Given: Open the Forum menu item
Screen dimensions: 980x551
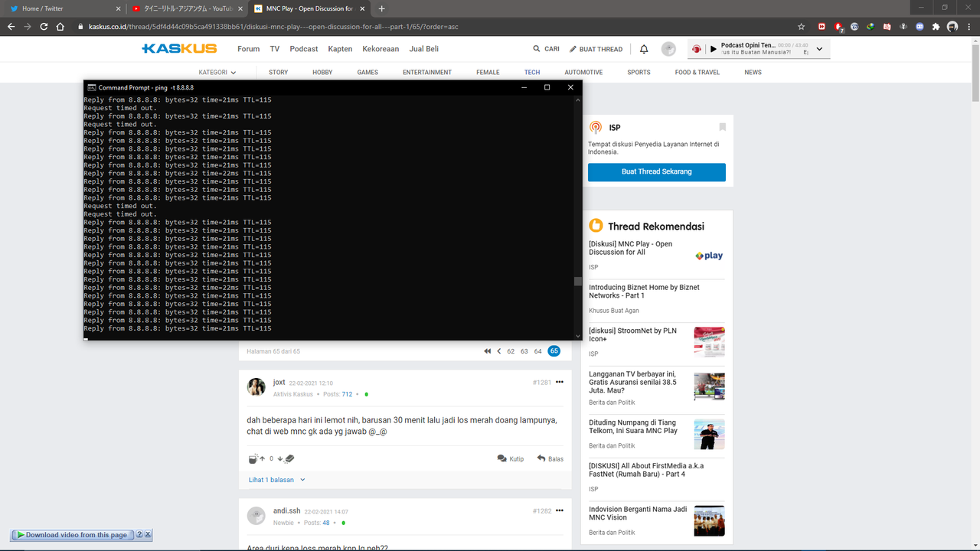Looking at the screenshot, I should pos(248,49).
